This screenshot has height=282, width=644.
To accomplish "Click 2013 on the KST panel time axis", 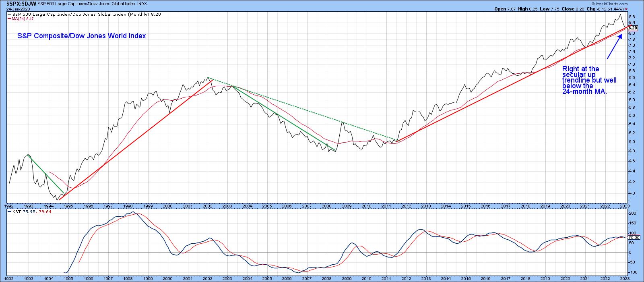I will [x=426, y=278].
